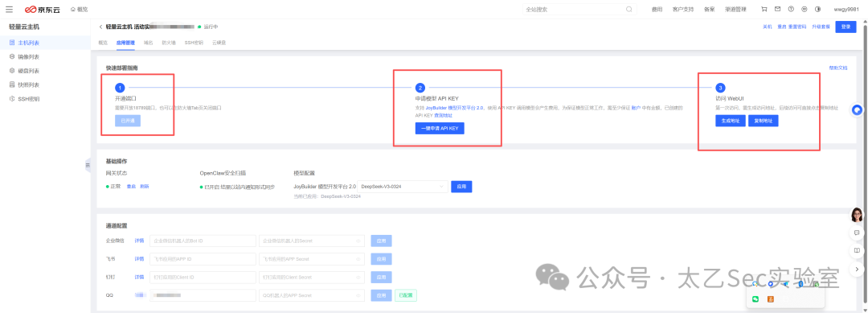Switch to the 应用管理 tab
The image size is (868, 313).
[x=125, y=42]
